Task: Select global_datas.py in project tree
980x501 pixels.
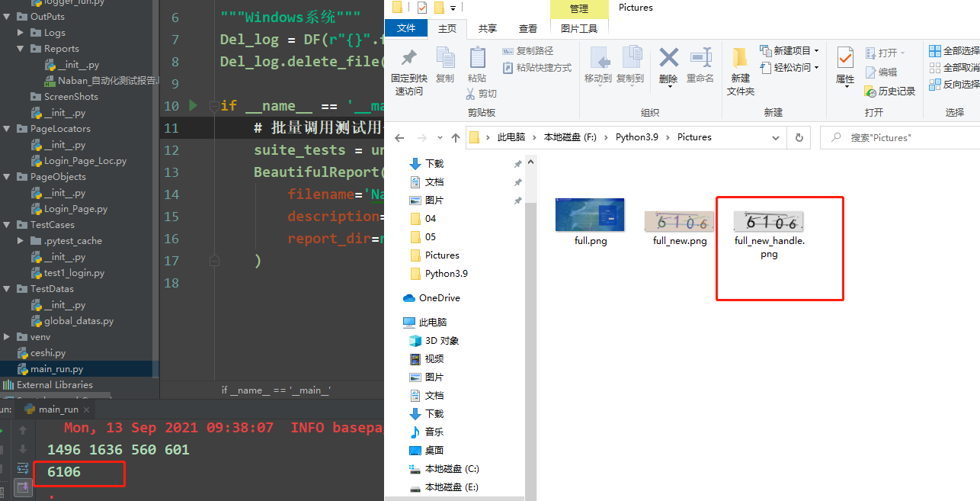Action: (x=72, y=321)
